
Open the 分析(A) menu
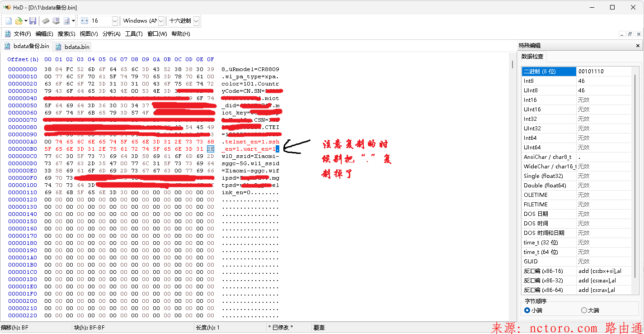tap(111, 34)
